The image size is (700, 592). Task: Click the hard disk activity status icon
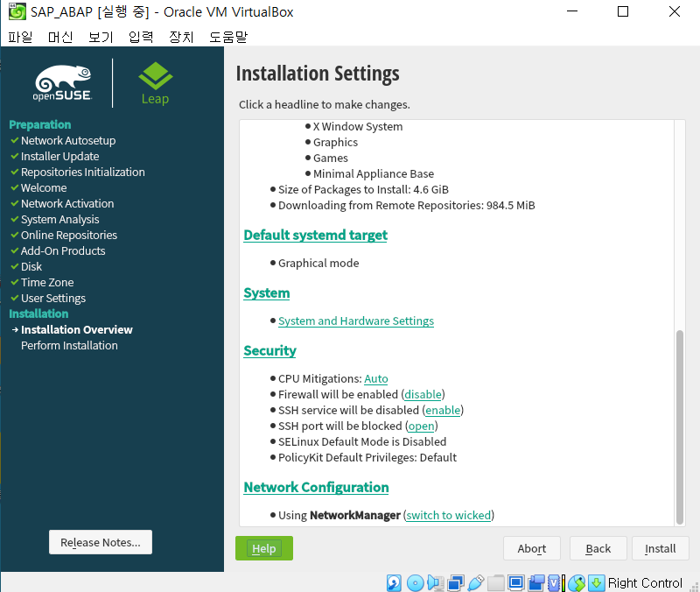394,582
